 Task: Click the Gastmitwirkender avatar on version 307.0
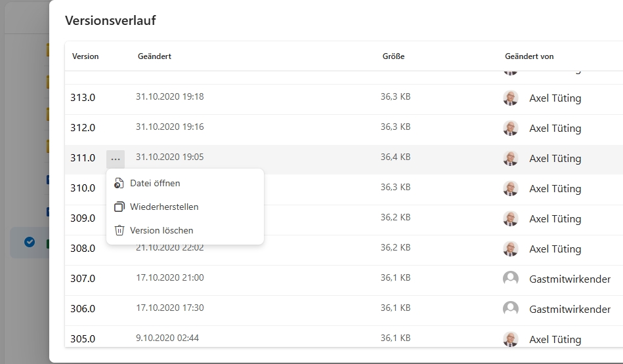click(510, 279)
